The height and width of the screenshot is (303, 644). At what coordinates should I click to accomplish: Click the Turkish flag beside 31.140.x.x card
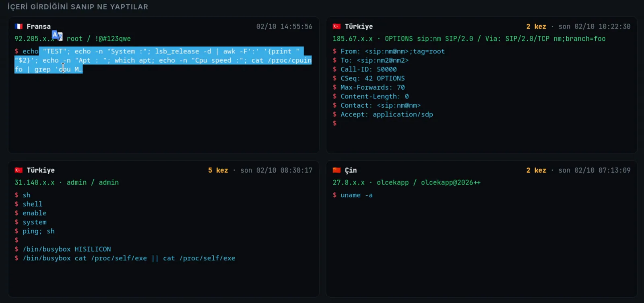pyautogui.click(x=19, y=170)
